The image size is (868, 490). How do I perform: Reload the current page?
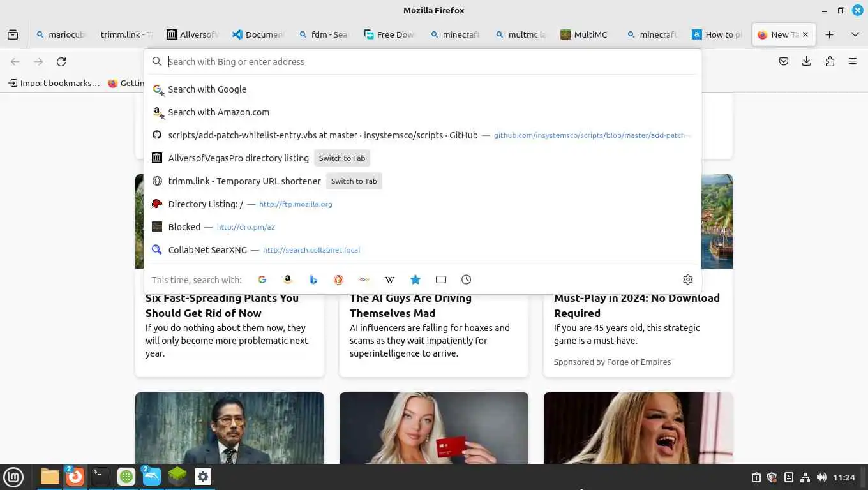click(x=61, y=62)
